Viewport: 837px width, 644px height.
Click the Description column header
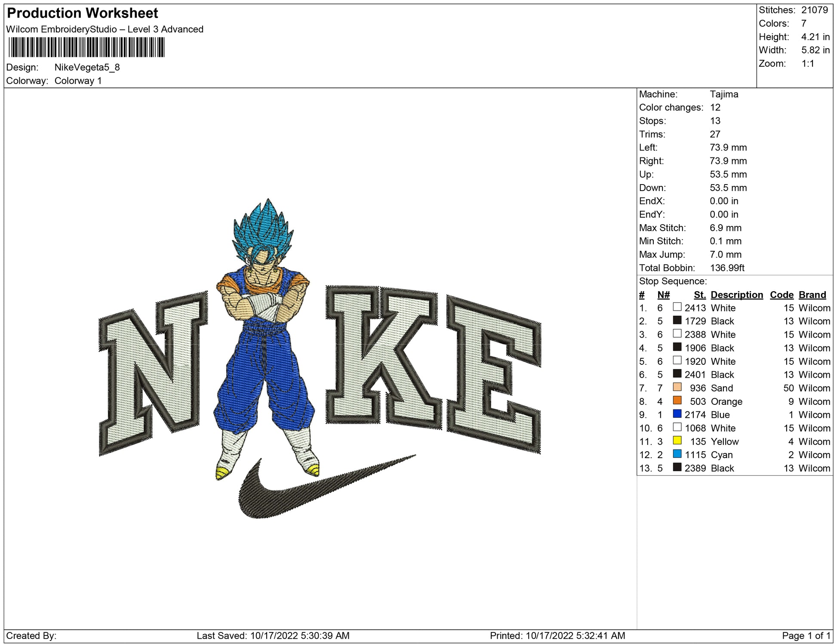[736, 295]
